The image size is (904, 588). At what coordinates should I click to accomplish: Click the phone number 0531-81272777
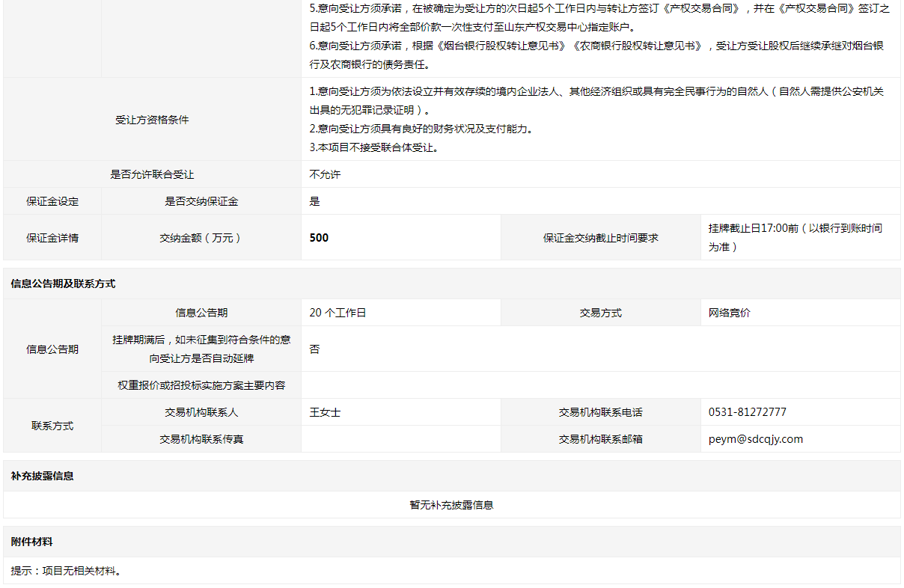coord(747,412)
